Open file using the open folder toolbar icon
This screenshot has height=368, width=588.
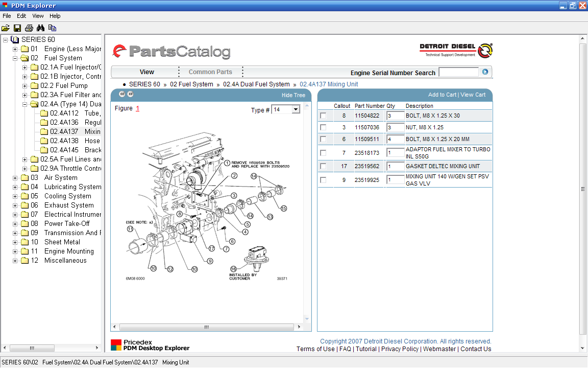(x=6, y=28)
